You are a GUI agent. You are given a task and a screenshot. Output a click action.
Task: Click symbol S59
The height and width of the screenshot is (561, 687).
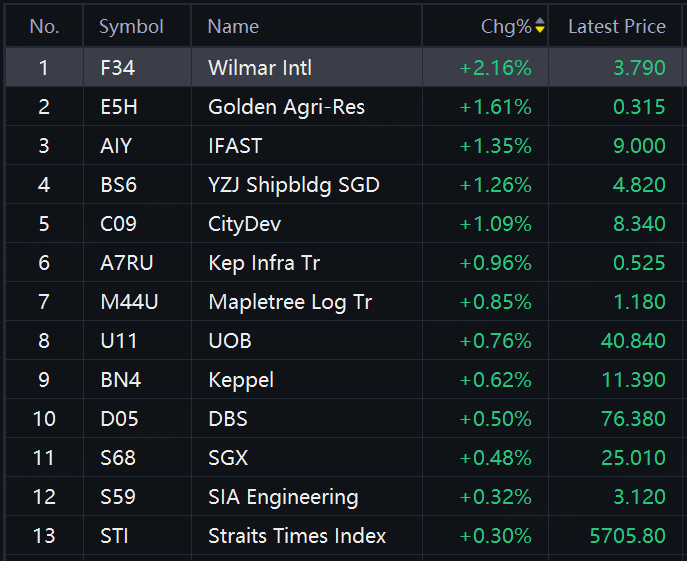[x=118, y=497]
